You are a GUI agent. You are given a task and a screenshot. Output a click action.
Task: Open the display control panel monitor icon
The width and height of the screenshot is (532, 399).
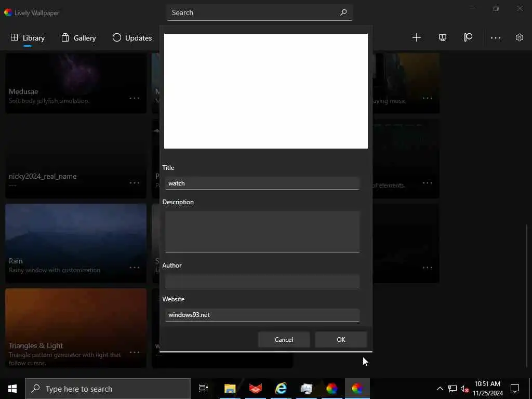(x=443, y=37)
